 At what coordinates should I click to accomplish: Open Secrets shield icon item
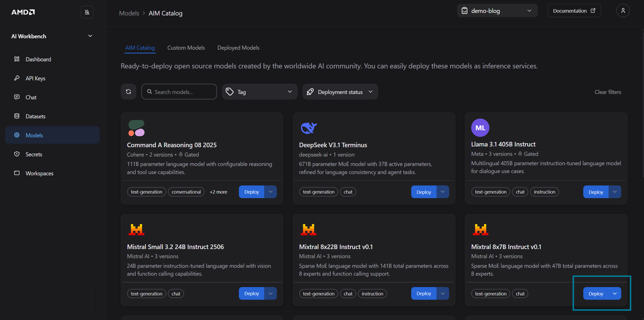pyautogui.click(x=17, y=154)
